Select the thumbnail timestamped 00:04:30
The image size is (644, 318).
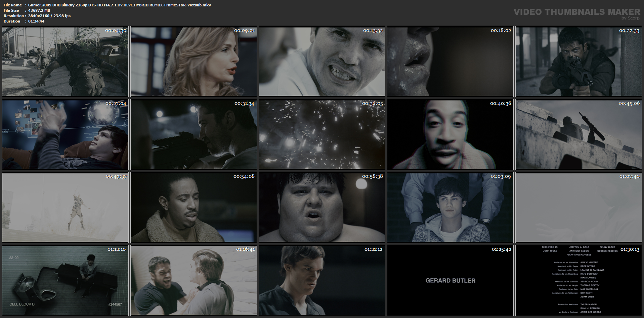click(x=65, y=62)
